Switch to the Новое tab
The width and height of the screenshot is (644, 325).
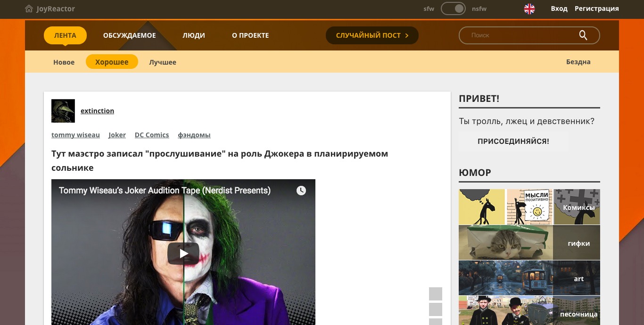tap(64, 62)
